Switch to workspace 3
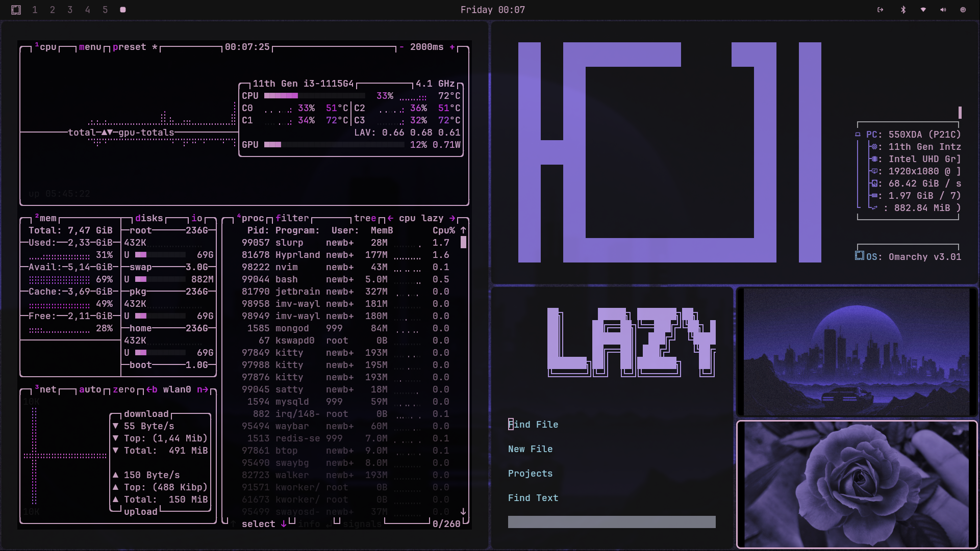This screenshot has height=551, width=980. click(70, 10)
